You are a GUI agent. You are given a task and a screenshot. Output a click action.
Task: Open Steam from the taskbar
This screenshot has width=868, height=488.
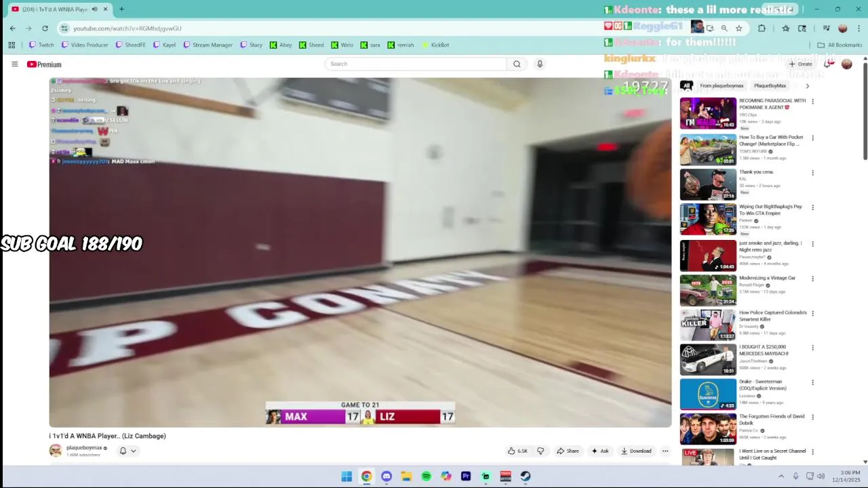(x=526, y=476)
